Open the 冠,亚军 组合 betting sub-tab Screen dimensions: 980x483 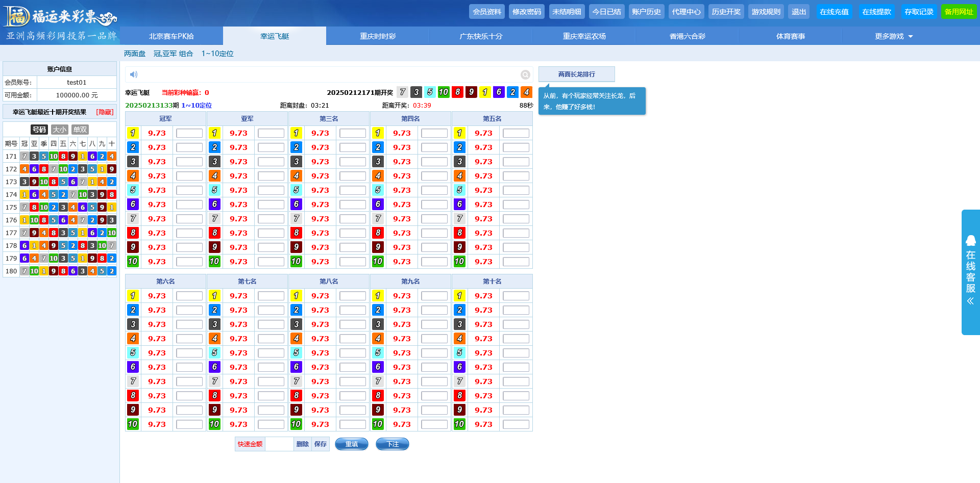(x=173, y=54)
